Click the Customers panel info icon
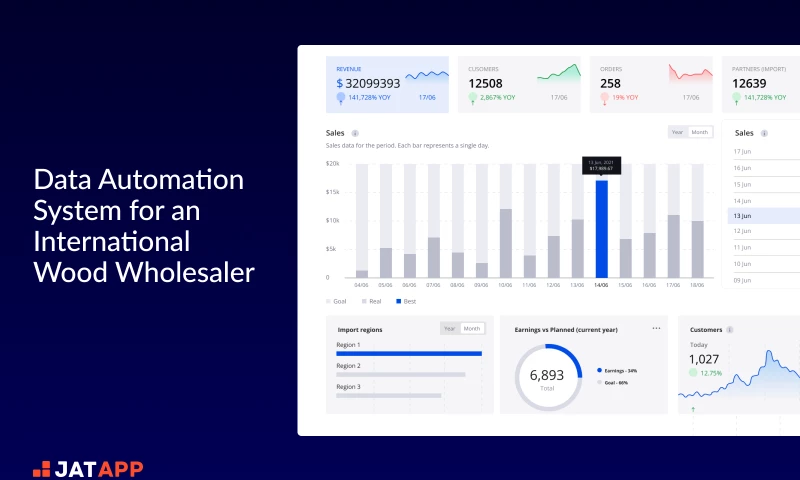This screenshot has width=800, height=480. pos(730,330)
